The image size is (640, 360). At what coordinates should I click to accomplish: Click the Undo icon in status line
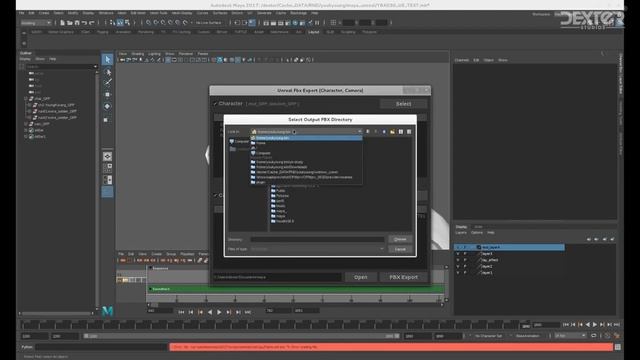(x=84, y=23)
